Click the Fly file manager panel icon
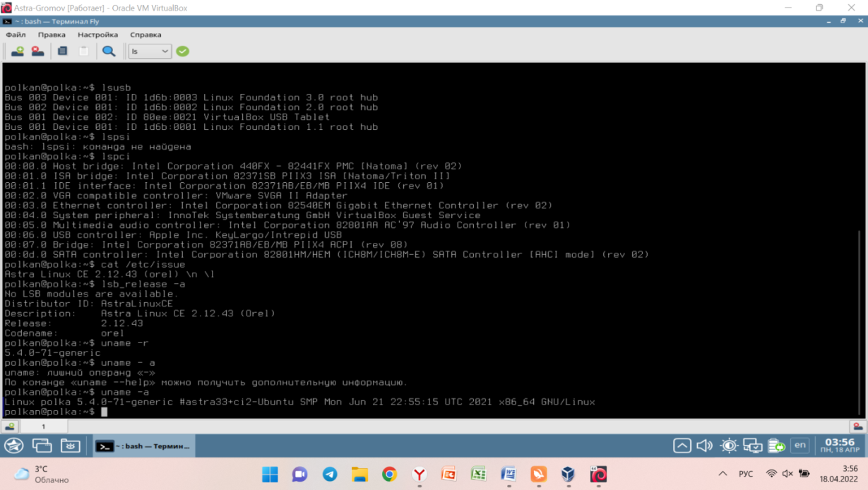Viewport: 868px width, 490px height. point(71,446)
